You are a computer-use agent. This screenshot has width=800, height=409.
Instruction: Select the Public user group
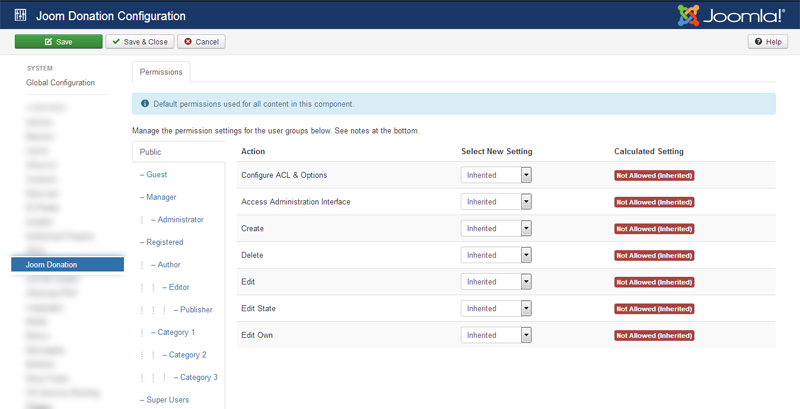click(x=150, y=152)
